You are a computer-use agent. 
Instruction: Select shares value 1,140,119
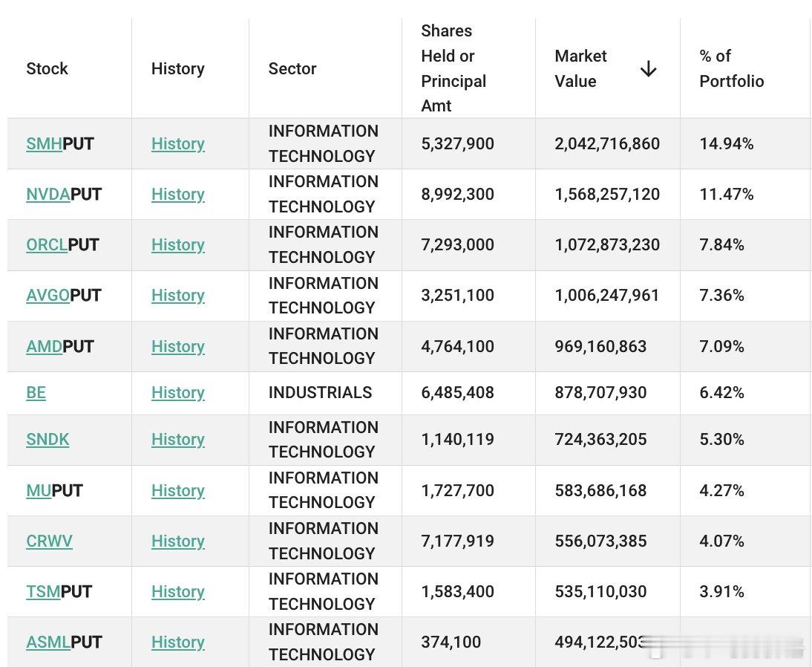[458, 440]
